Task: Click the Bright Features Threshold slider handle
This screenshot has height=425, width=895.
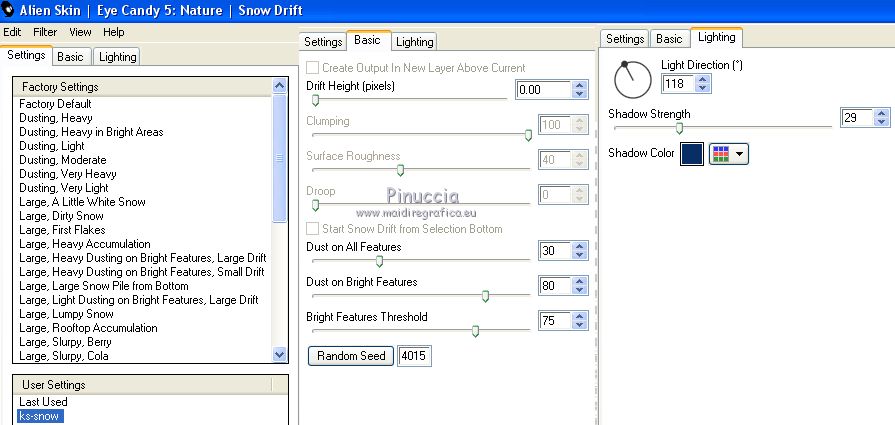Action: point(475,331)
